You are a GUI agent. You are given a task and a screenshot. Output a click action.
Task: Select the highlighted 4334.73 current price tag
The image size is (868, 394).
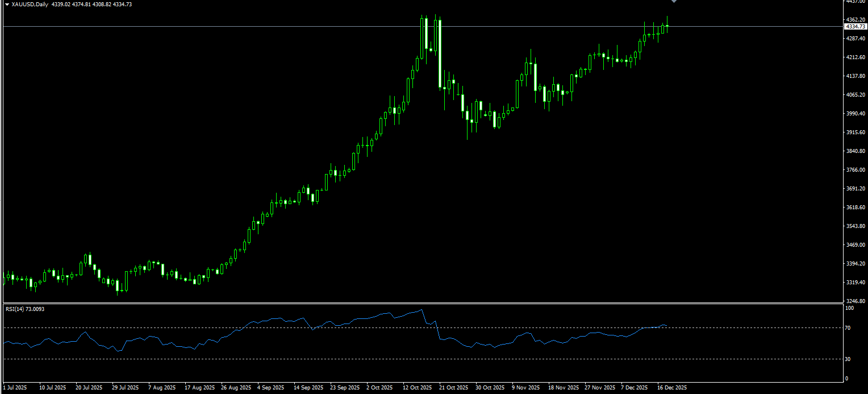(x=855, y=27)
